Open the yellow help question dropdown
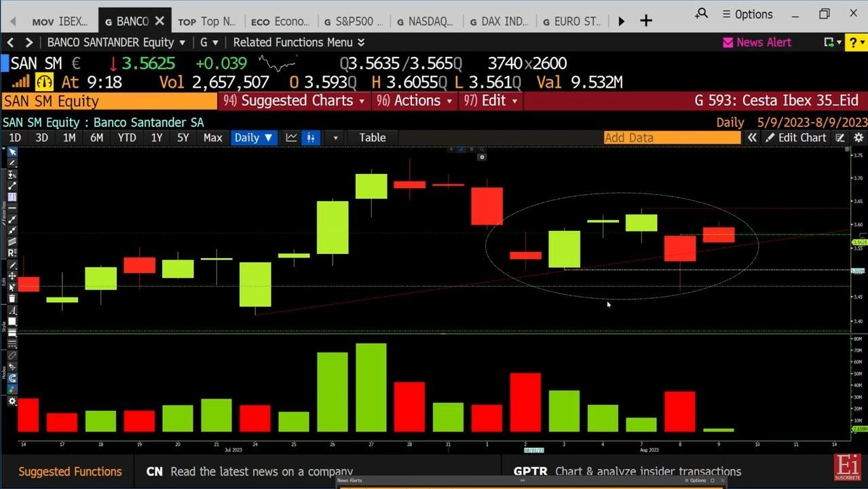This screenshot has height=489, width=868. pyautogui.click(x=855, y=42)
